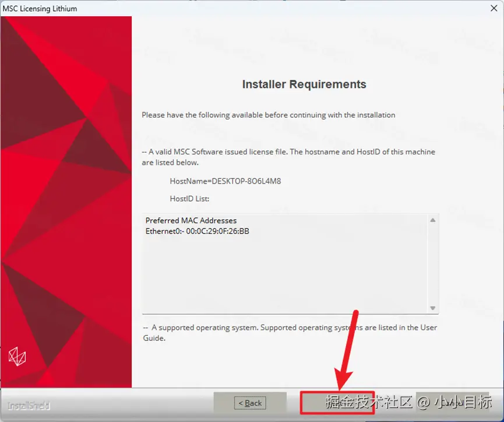Screen dimensions: 504x422
Task: Click the supported operating system note
Action: coord(290,333)
